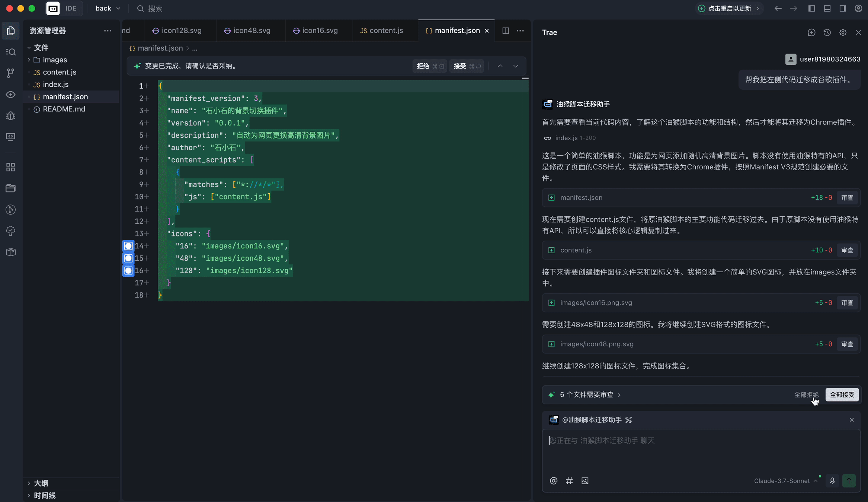Open the source control sidebar icon

(11, 73)
